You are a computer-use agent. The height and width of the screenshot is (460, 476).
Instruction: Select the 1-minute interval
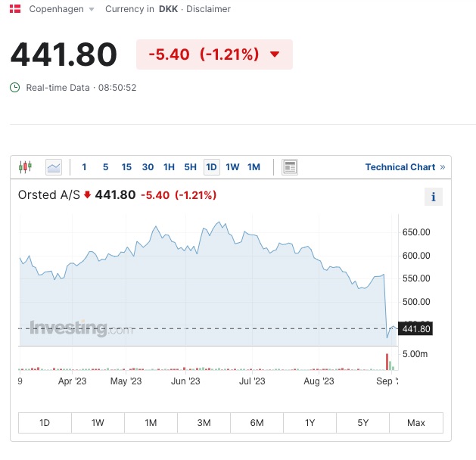[x=84, y=167]
